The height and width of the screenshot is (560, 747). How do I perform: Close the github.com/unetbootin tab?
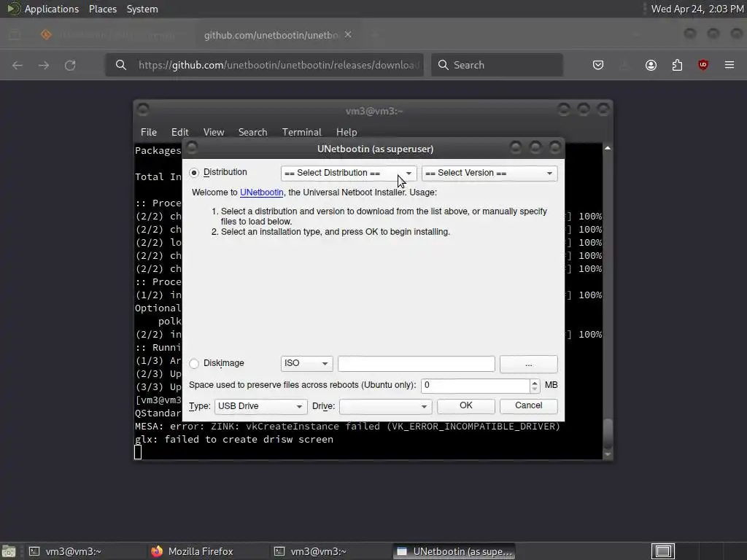pyautogui.click(x=348, y=35)
